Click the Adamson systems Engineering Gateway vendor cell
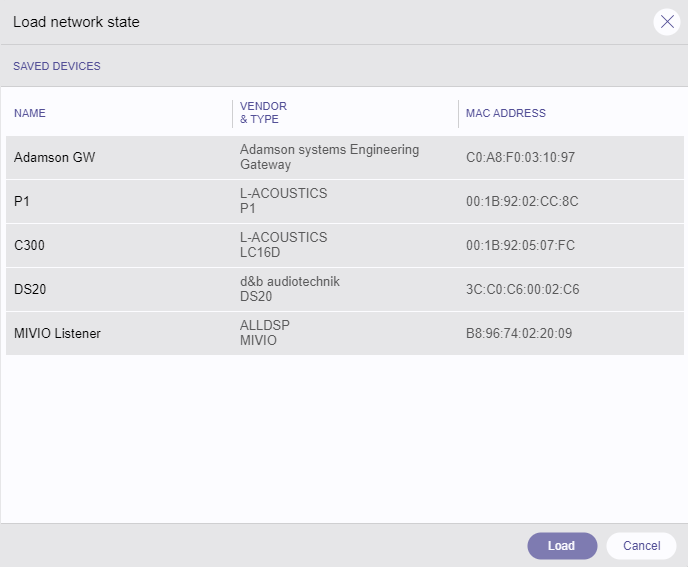Viewport: 688px width, 567px height. tap(329, 157)
